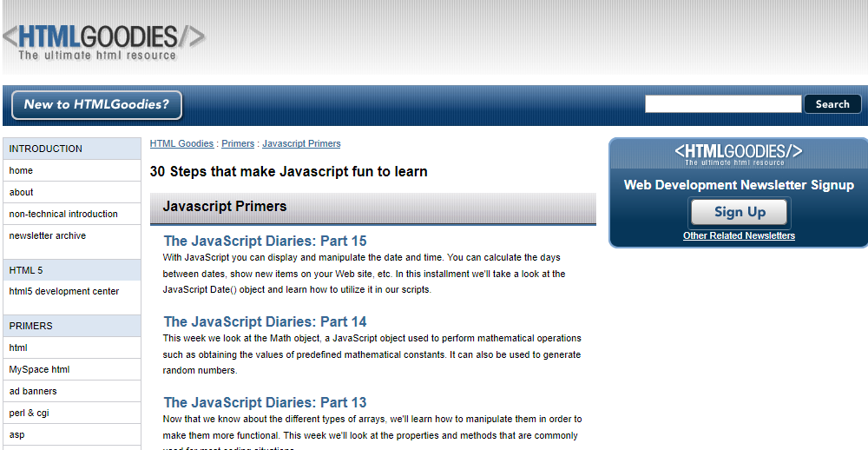The height and width of the screenshot is (450, 868).
Task: Click the newsletter box HTMLGoodies logo
Action: (x=739, y=155)
